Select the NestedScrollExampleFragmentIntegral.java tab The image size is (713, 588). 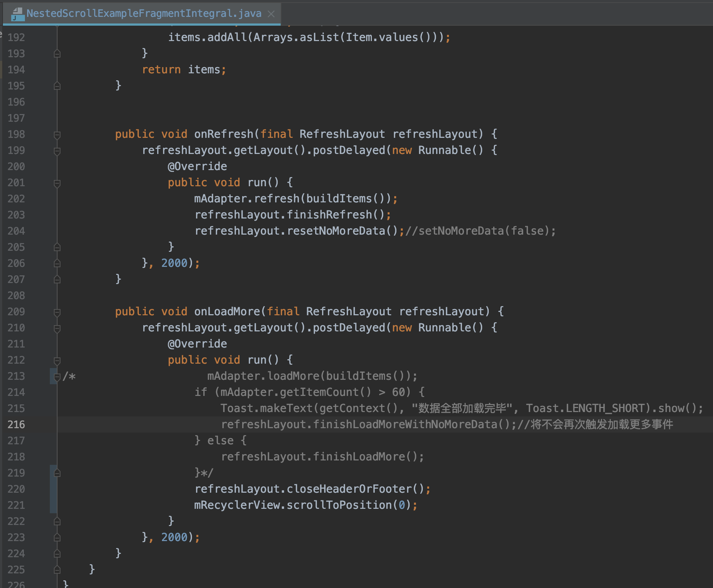click(144, 14)
